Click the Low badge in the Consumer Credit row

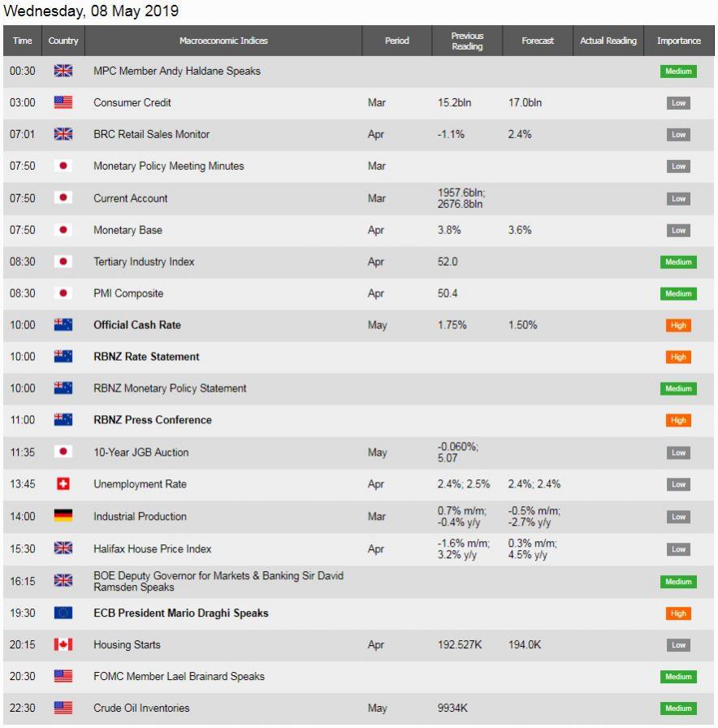(x=678, y=102)
